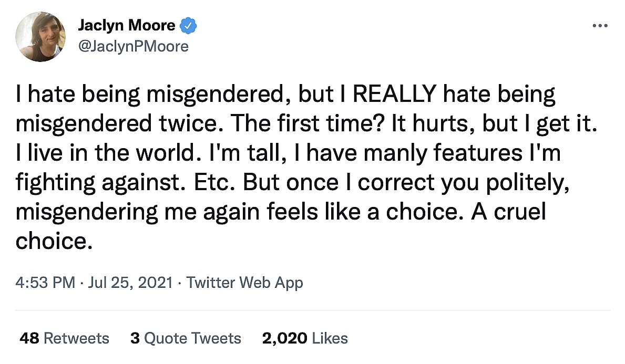Click the "4:53 PM" timestamp

click(x=46, y=283)
